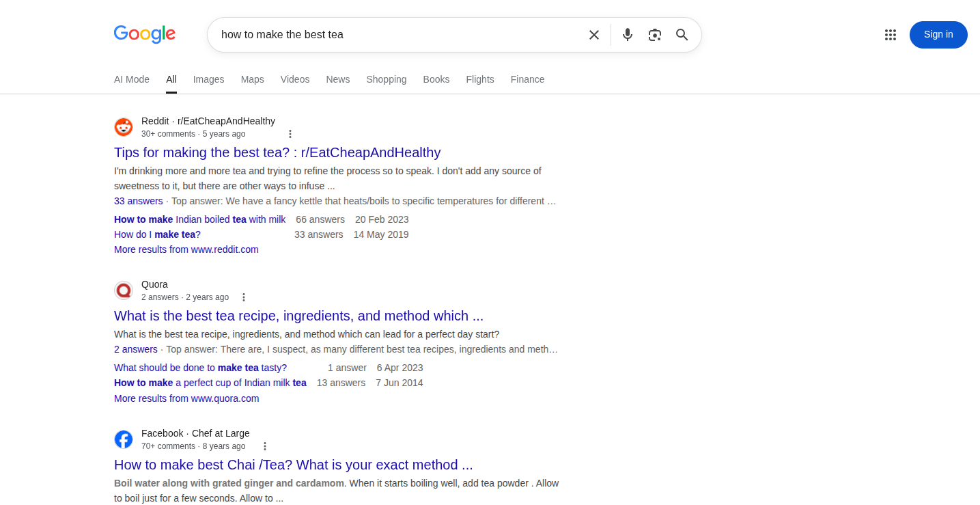Open the Google apps grid icon
980x505 pixels.
point(891,35)
